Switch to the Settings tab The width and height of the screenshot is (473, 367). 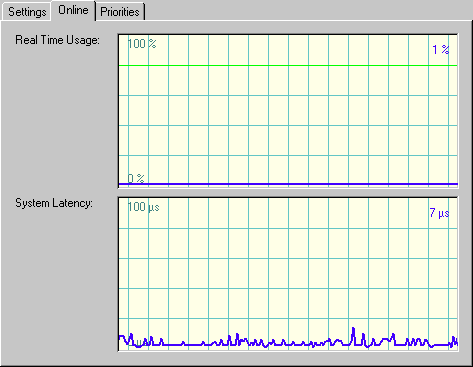click(27, 12)
